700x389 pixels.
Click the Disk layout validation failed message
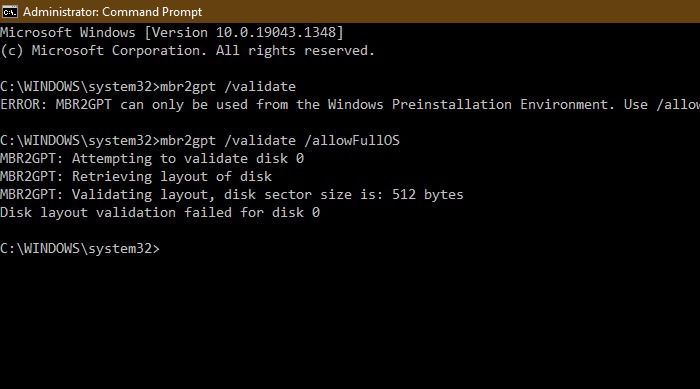pos(160,213)
